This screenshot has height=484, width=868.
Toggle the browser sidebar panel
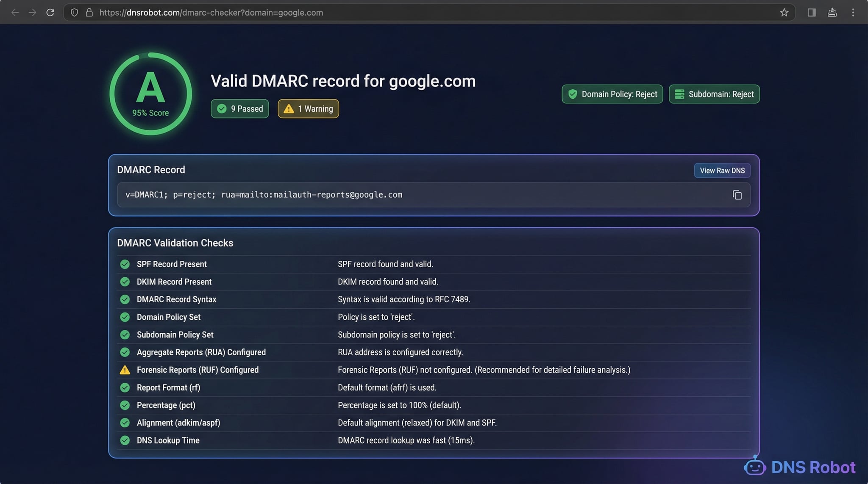point(812,12)
